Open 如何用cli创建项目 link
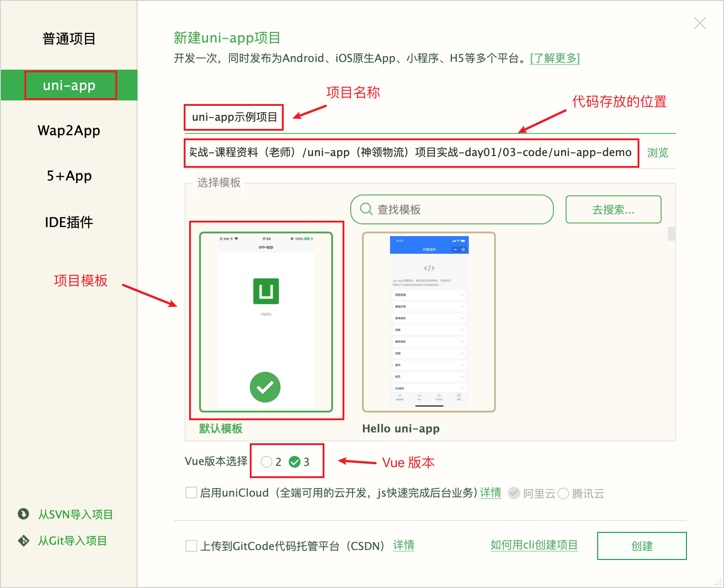 point(534,545)
